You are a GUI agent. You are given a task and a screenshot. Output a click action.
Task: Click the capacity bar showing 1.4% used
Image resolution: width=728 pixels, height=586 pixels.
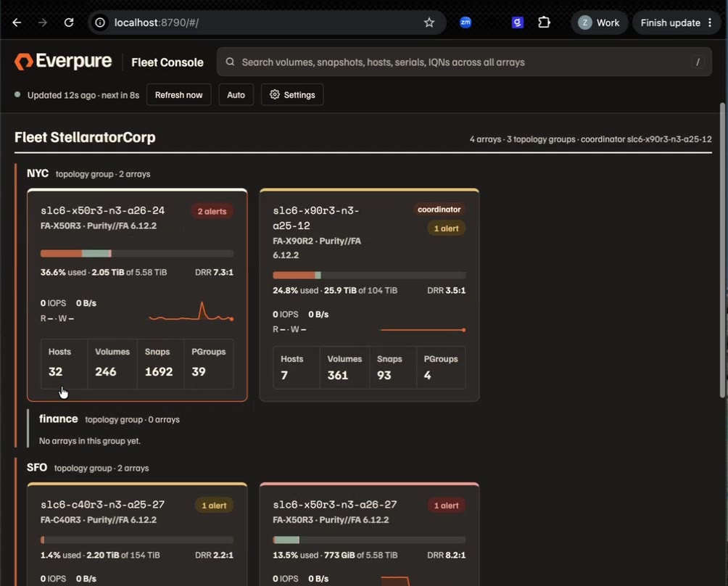click(137, 540)
